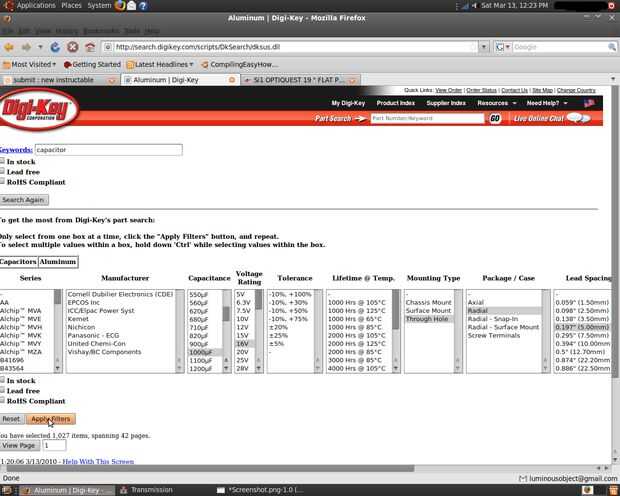Viewport: 620px width, 496px height.
Task: Click the page number input field
Action: click(54, 445)
